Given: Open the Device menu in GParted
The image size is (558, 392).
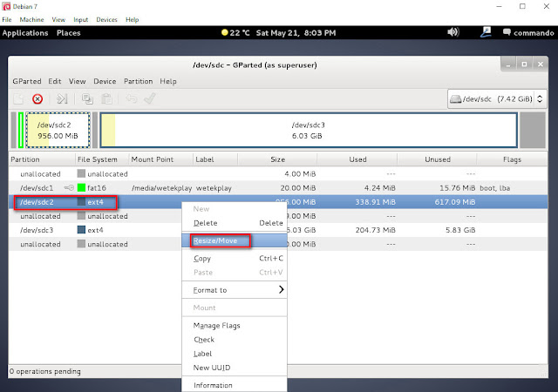Looking at the screenshot, I should pos(105,81).
